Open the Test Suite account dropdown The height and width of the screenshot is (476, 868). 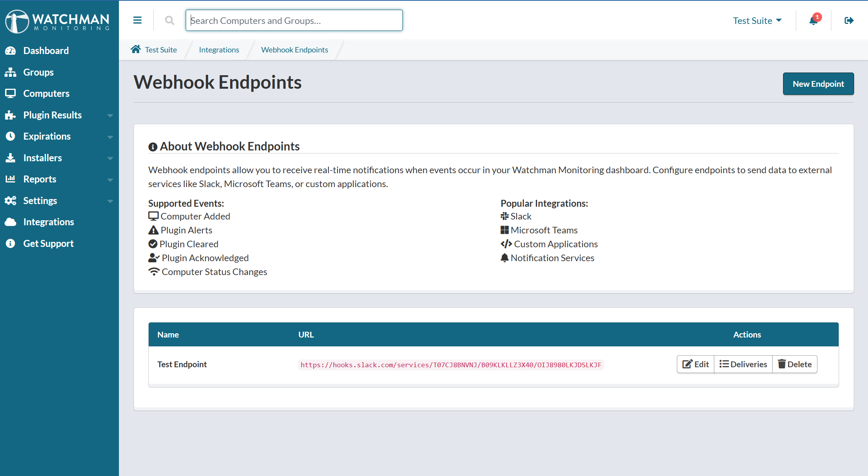pyautogui.click(x=757, y=20)
